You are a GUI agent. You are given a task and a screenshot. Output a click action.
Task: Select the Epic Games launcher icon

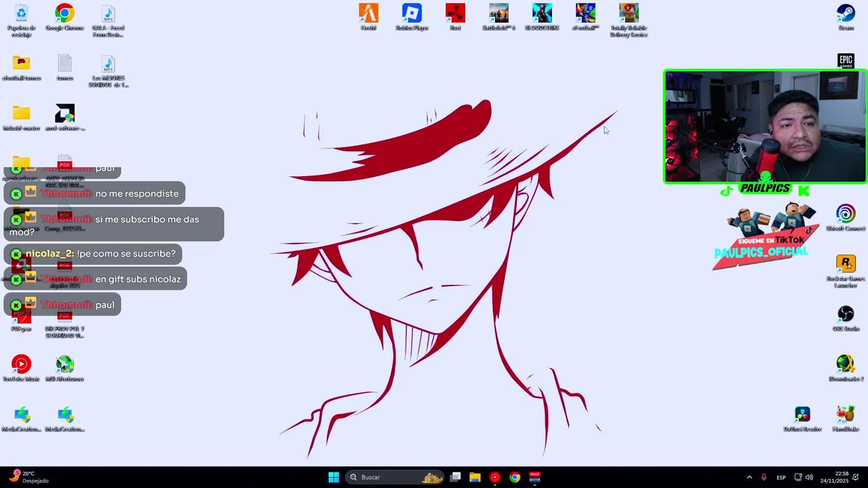[846, 61]
